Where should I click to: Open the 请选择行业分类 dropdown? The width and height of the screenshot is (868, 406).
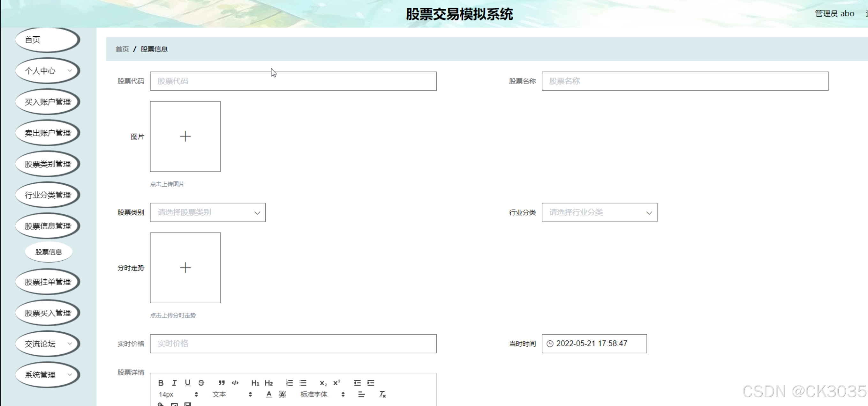click(600, 212)
